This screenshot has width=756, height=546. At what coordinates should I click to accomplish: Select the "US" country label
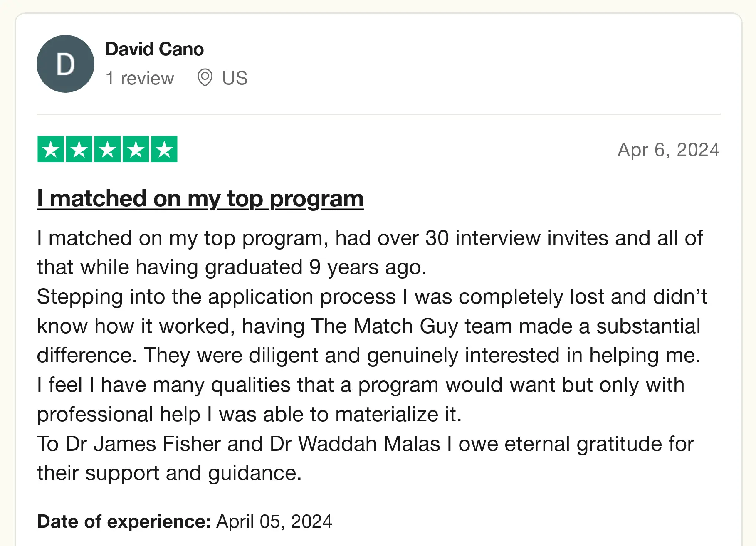pos(235,78)
